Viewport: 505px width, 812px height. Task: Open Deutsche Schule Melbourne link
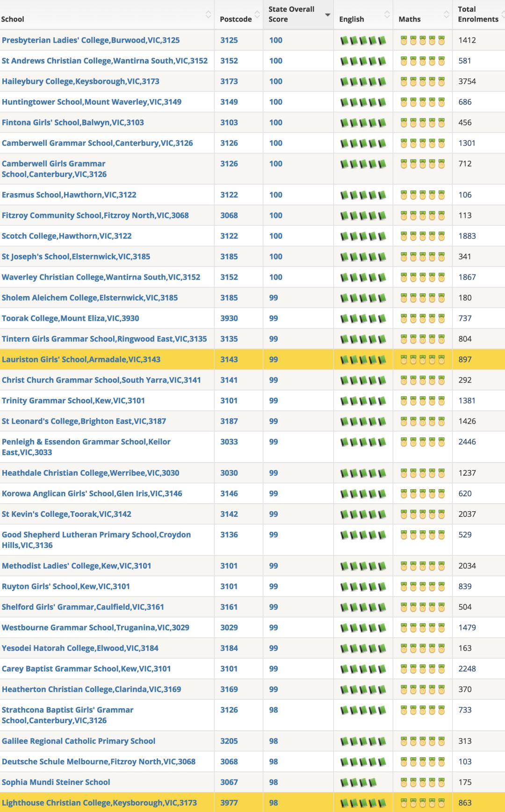99,761
